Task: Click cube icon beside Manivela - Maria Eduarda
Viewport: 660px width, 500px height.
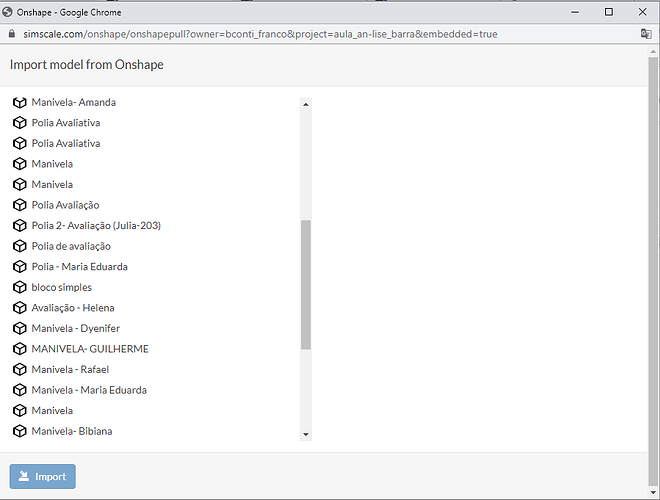Action: [x=19, y=390]
